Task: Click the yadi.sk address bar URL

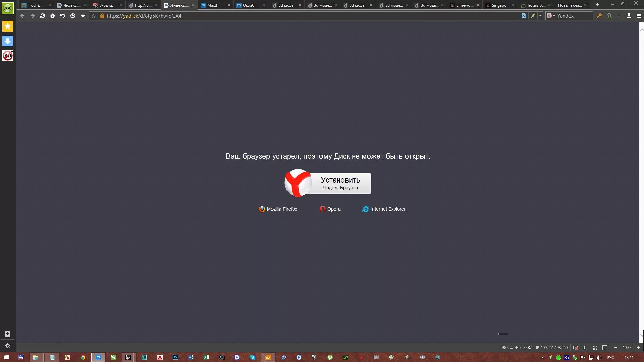Action: pos(144,16)
